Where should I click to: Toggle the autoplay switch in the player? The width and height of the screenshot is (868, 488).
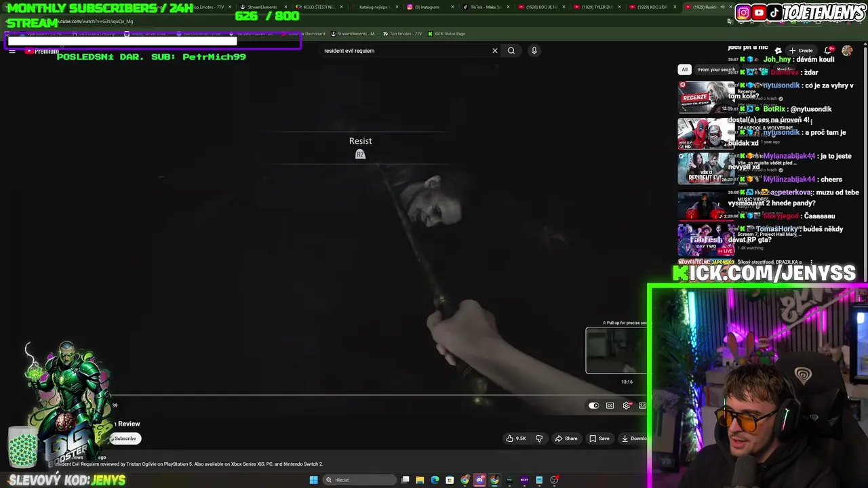[x=594, y=406]
